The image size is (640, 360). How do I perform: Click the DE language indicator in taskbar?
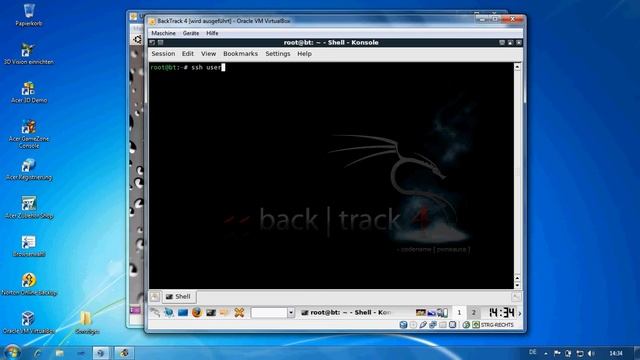coord(533,352)
